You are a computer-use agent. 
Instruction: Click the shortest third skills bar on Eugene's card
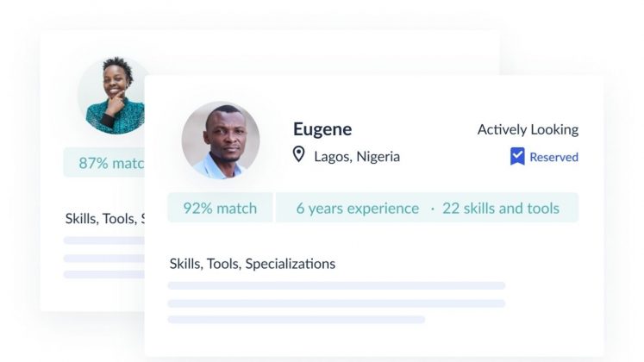[297, 319]
